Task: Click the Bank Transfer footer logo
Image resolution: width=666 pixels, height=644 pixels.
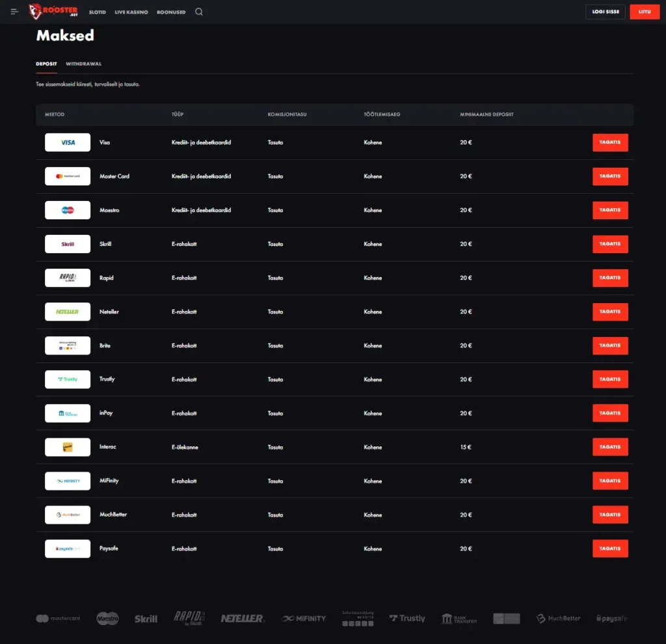Action: (x=459, y=619)
